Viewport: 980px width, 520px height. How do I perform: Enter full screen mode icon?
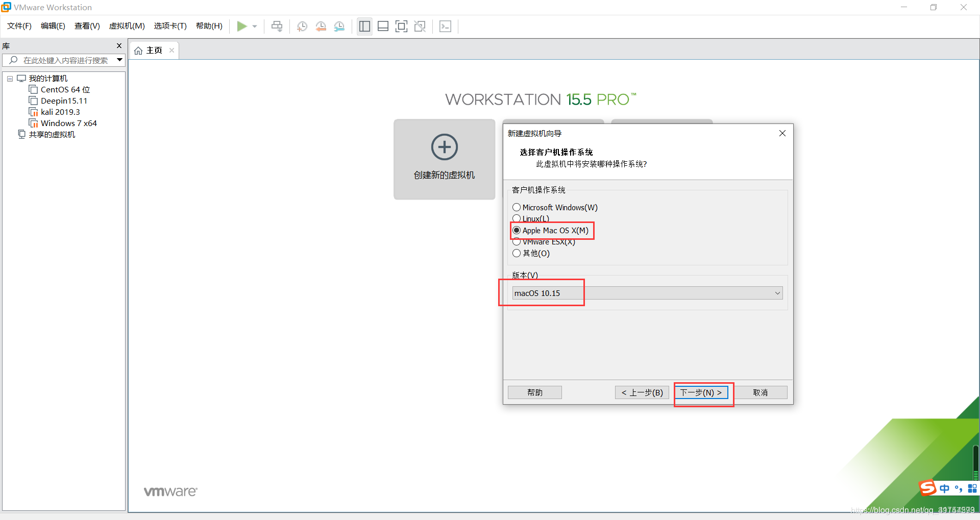tap(401, 27)
